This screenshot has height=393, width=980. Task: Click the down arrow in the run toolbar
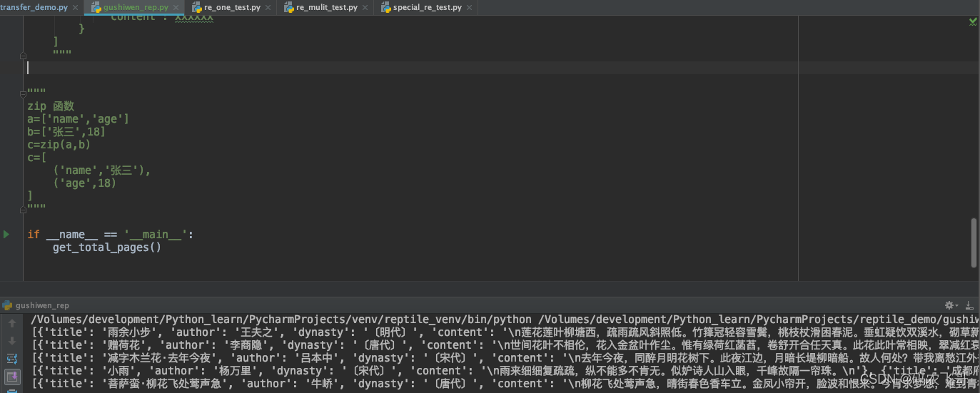tap(12, 341)
